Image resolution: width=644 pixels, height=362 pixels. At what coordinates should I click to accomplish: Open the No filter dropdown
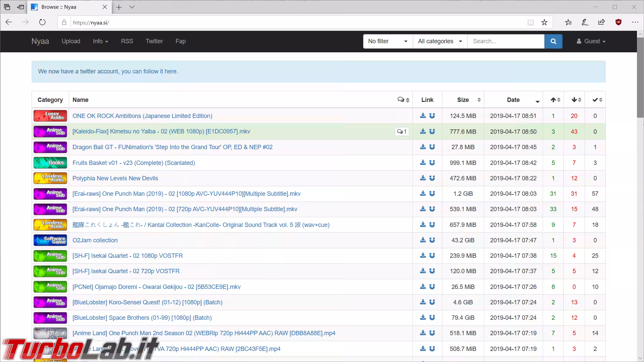tap(388, 41)
